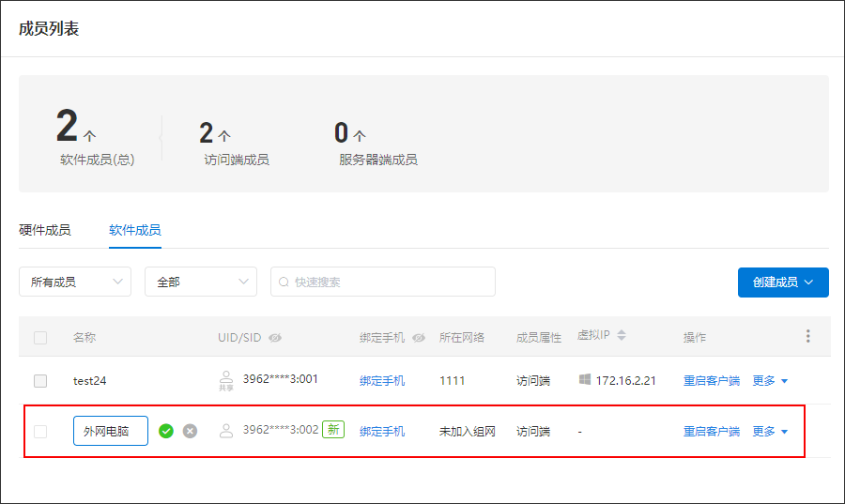Switch to 软件成员 tab
845x504 pixels.
134,230
